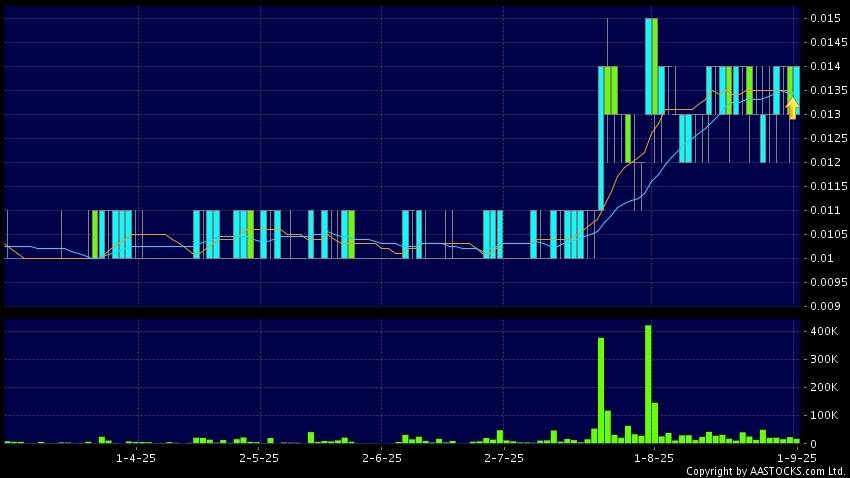Screen dimensions: 850x478
Task: Click the 0.0095 price axis label
Action: coord(829,282)
